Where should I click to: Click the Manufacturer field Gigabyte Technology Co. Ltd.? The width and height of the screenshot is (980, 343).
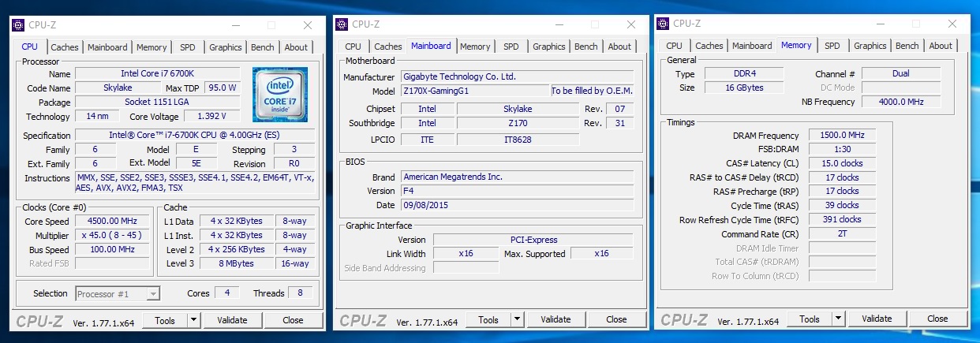(517, 76)
